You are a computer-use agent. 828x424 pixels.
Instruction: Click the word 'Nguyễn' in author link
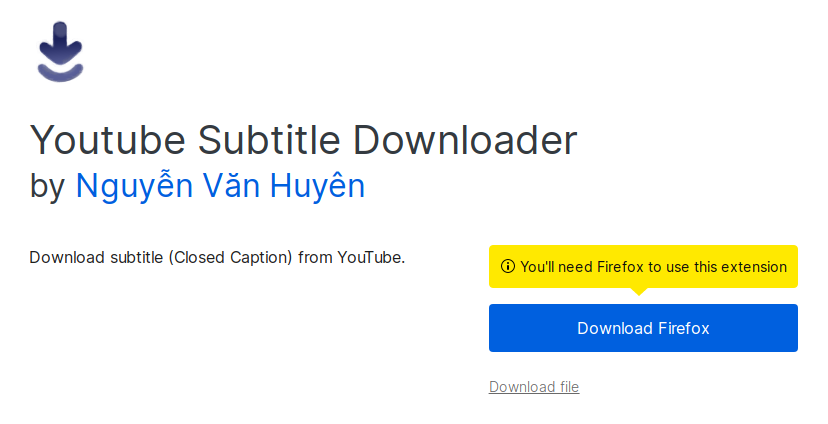pos(135,186)
